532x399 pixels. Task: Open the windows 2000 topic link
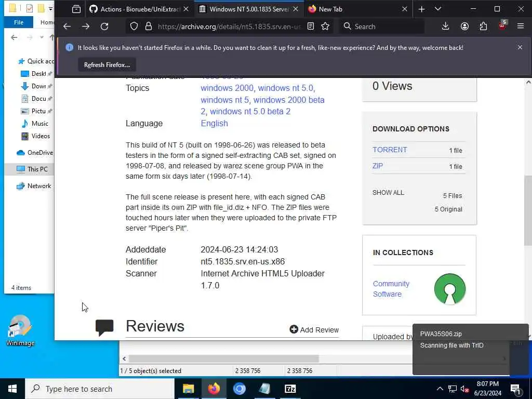[x=227, y=88]
